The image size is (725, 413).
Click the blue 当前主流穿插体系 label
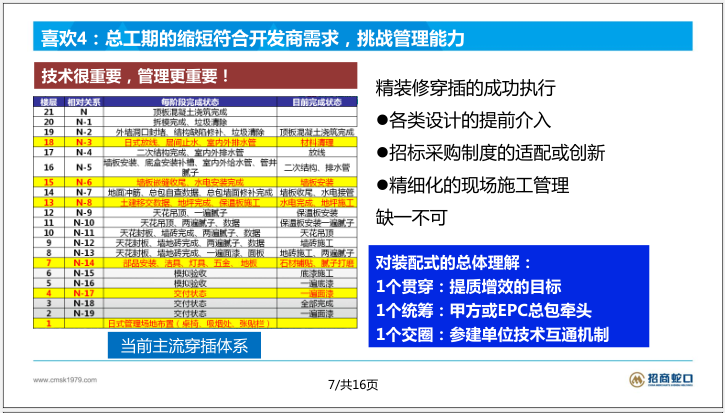coord(190,346)
